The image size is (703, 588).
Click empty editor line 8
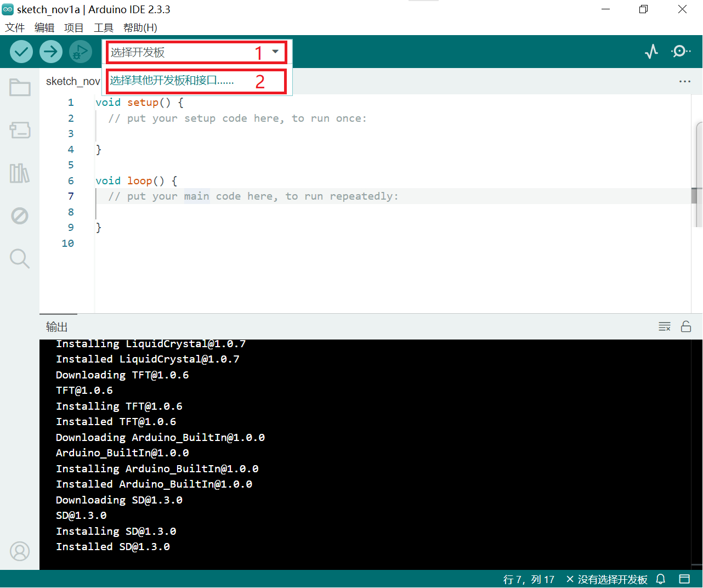[x=393, y=212]
